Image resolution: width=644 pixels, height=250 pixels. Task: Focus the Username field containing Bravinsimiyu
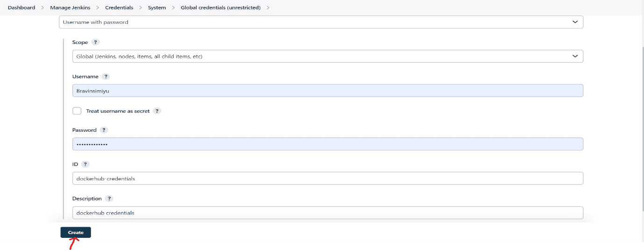click(x=327, y=91)
